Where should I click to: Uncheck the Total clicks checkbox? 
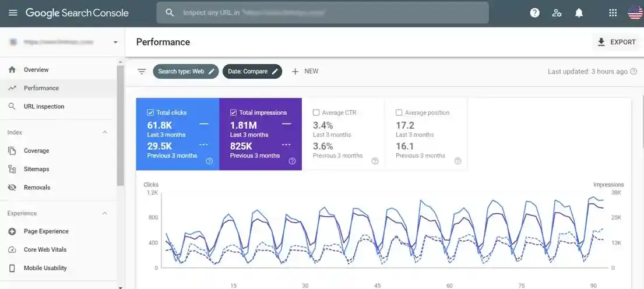(150, 112)
